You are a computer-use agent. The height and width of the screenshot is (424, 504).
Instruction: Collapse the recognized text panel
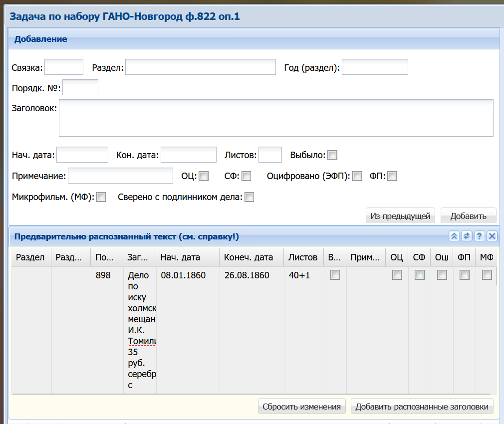pos(454,236)
